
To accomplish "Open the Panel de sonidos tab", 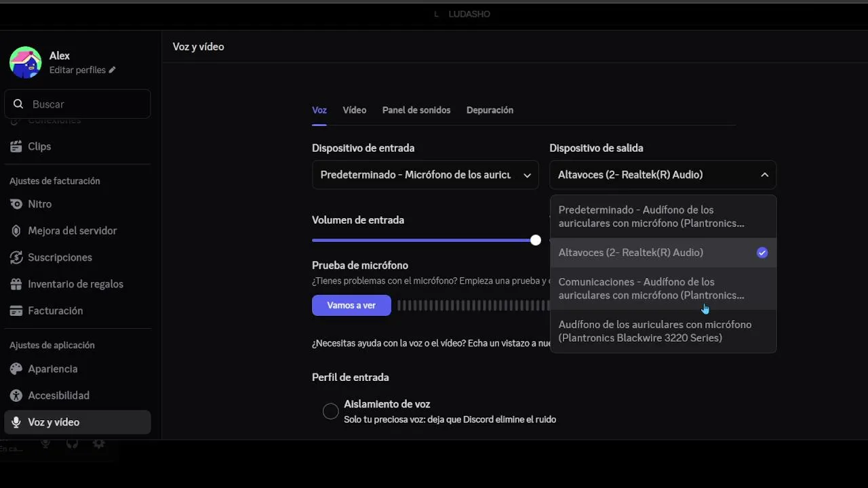I will [x=416, y=110].
